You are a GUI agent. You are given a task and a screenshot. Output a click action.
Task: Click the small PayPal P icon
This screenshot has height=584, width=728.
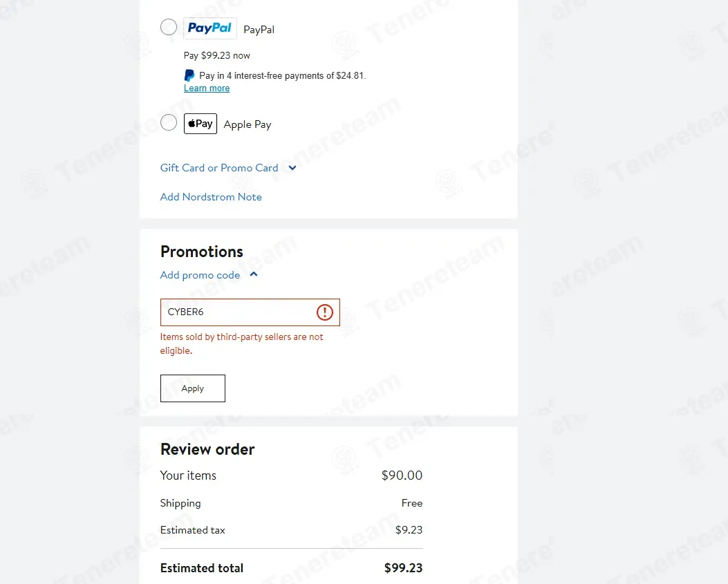[x=189, y=75]
